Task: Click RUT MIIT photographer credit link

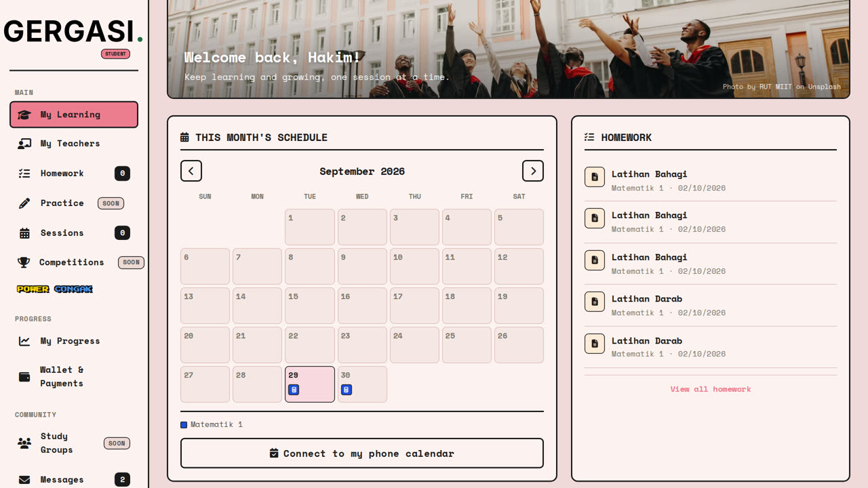Action: pos(775,87)
